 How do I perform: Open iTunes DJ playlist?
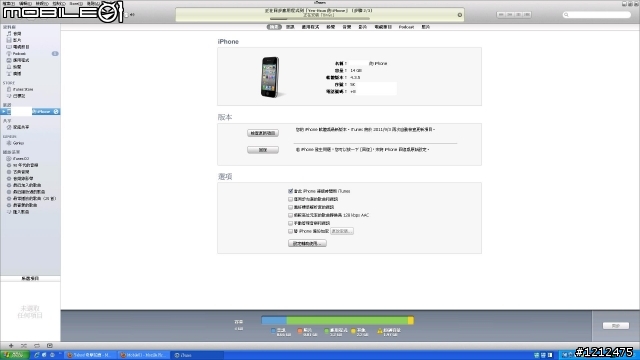pyautogui.click(x=20, y=158)
